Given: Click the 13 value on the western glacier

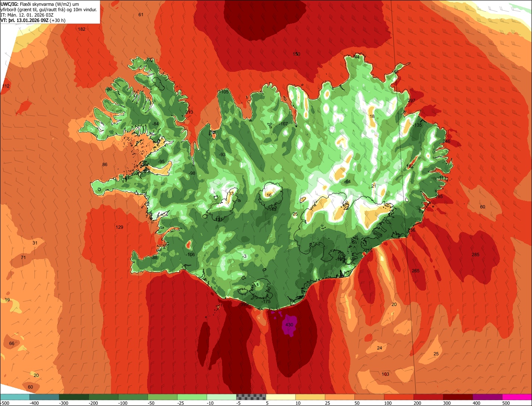Looking at the screenshot, I should (x=231, y=193).
